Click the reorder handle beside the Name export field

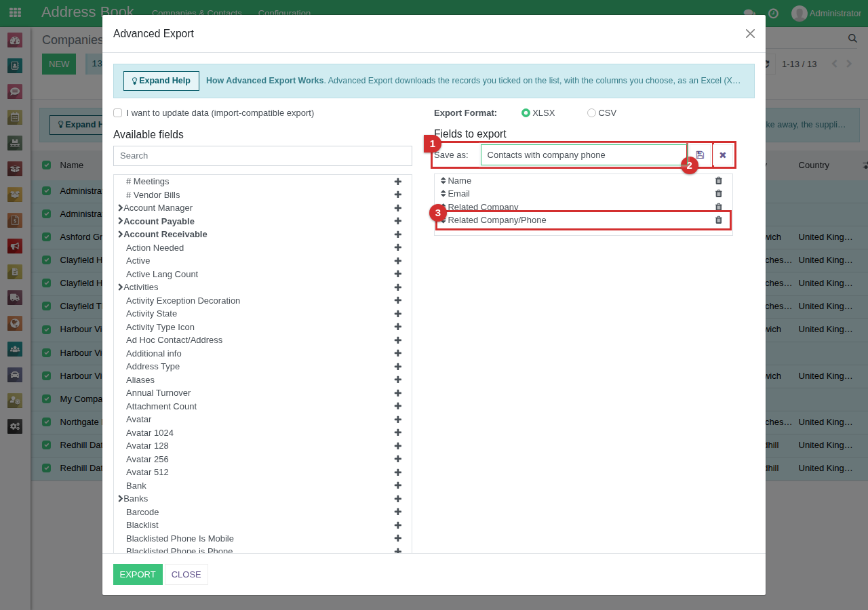pos(443,181)
